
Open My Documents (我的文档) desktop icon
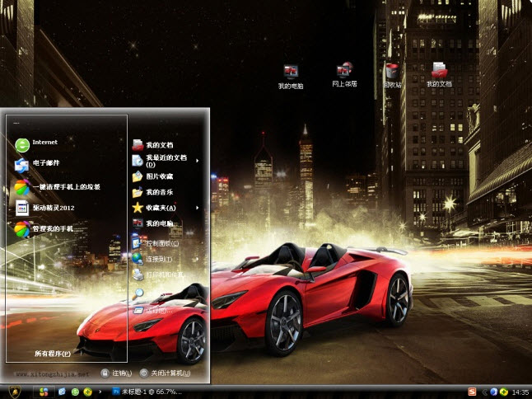click(x=439, y=74)
